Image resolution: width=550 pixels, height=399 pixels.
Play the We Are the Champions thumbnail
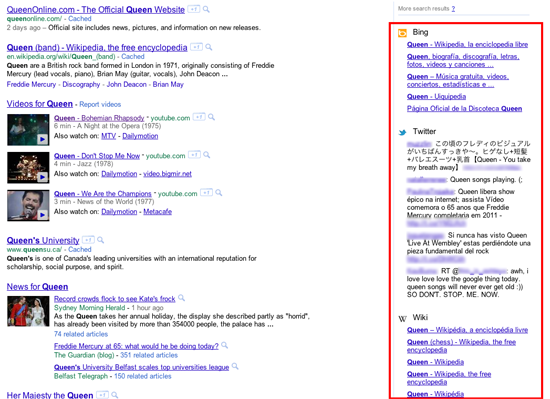(x=28, y=205)
